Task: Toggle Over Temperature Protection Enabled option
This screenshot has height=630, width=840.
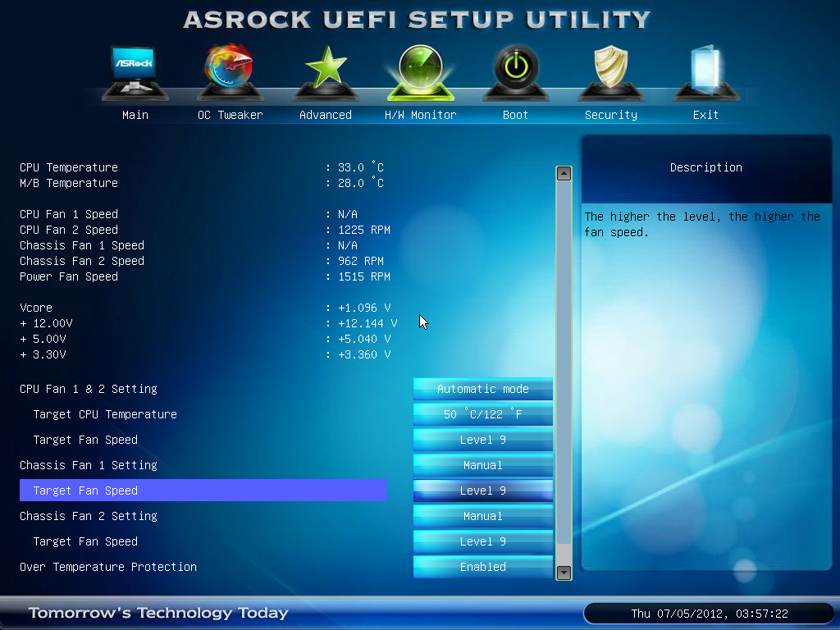Action: 482,567
